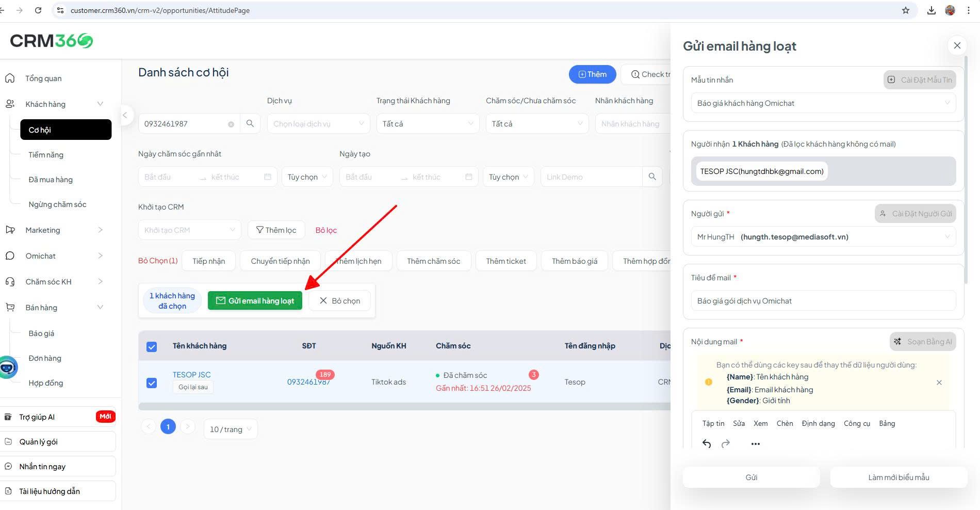Click the undo arrow in mail editor

[707, 444]
